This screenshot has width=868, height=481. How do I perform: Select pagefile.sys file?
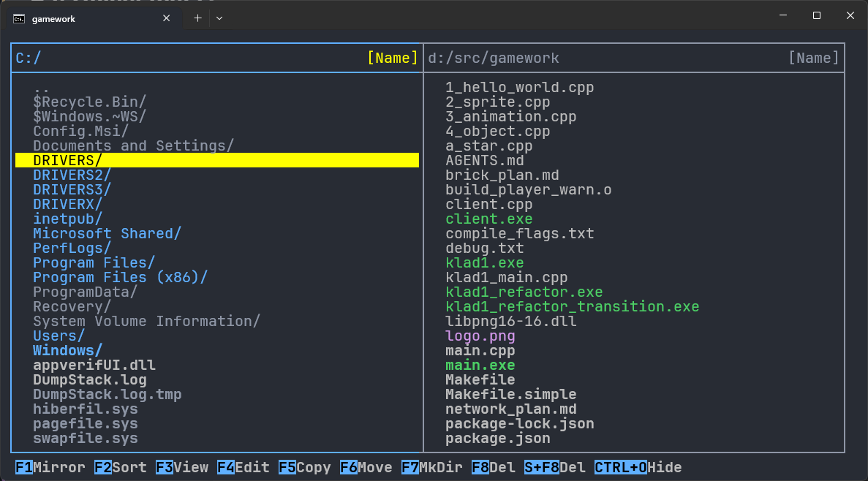pos(86,423)
